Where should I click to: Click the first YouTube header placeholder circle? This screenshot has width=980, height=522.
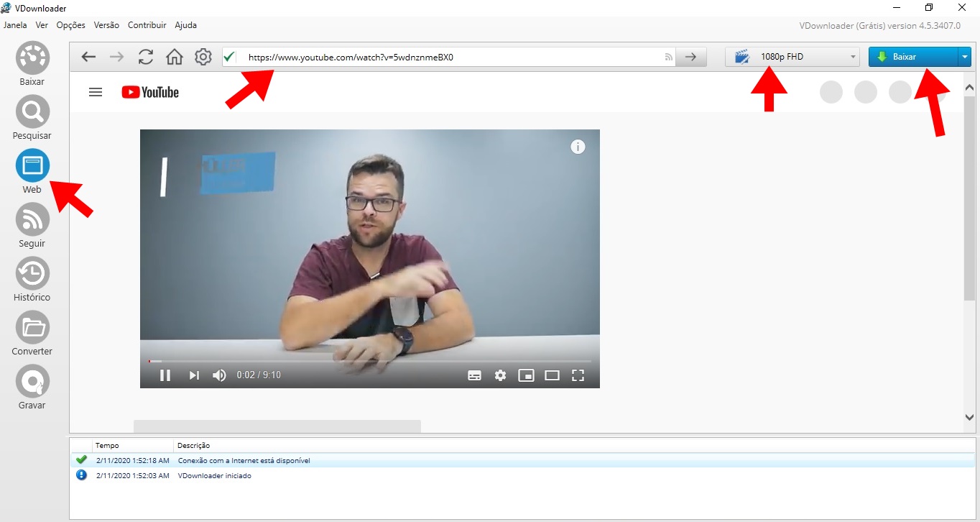point(831,92)
